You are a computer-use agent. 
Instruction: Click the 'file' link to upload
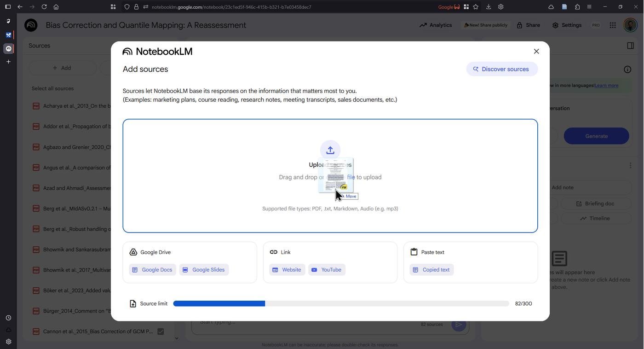coord(351,177)
